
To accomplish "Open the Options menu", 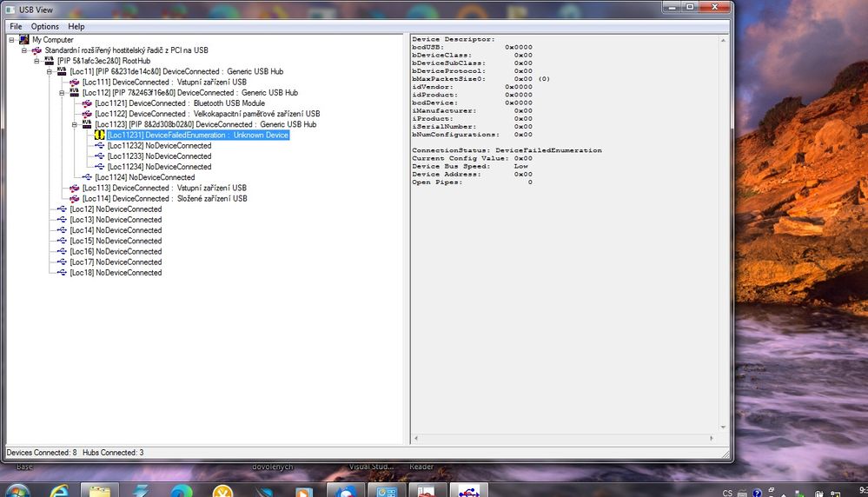I will (45, 27).
